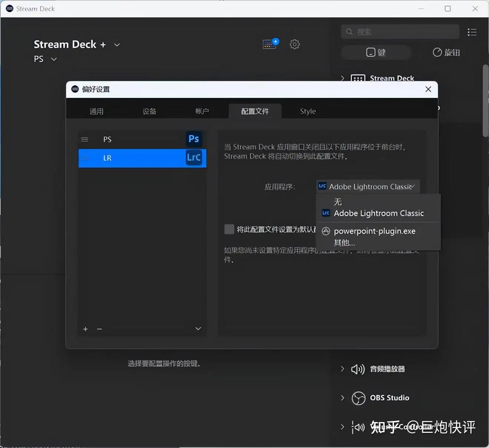The image size is (489, 448).
Task: Open the PS profile dropdown in the main window
Action: coord(54,59)
